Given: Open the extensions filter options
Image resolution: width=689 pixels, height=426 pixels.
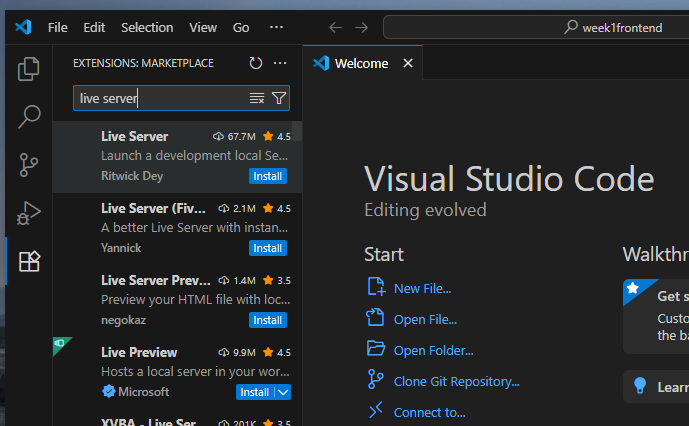Looking at the screenshot, I should [279, 98].
